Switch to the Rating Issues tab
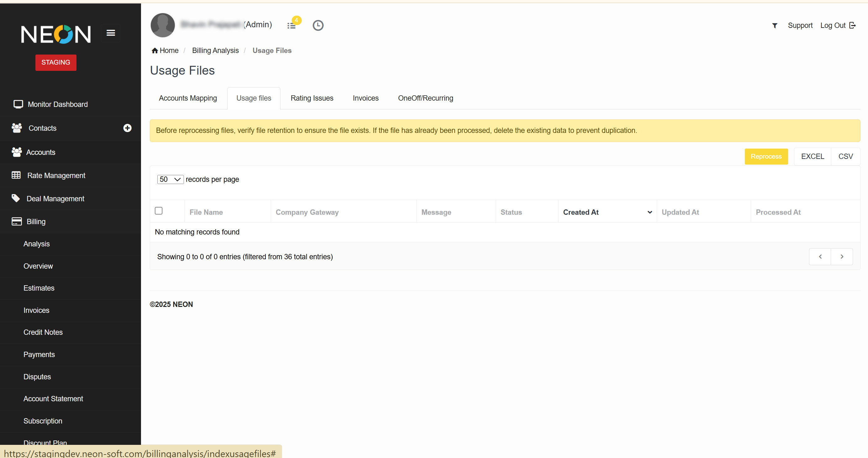The width and height of the screenshot is (868, 458). pos(312,98)
